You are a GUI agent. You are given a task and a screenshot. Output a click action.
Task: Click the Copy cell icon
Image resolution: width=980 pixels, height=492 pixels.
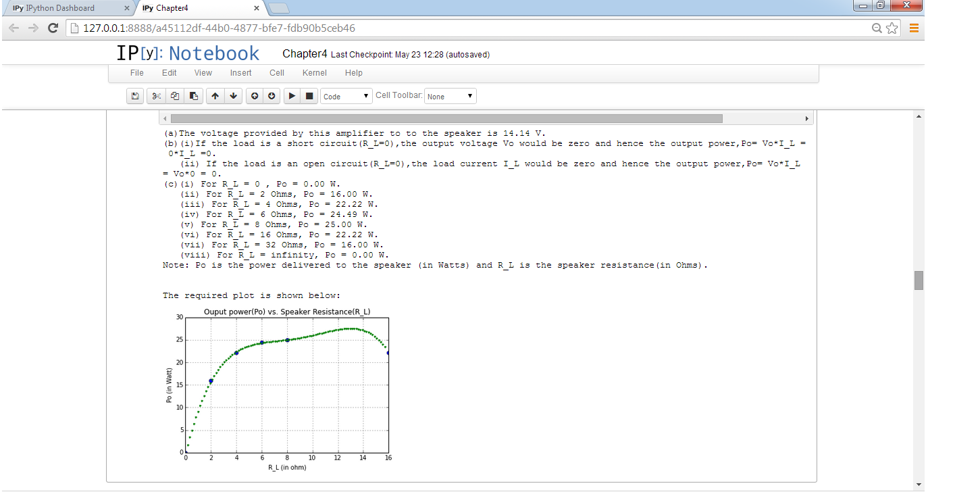[175, 97]
